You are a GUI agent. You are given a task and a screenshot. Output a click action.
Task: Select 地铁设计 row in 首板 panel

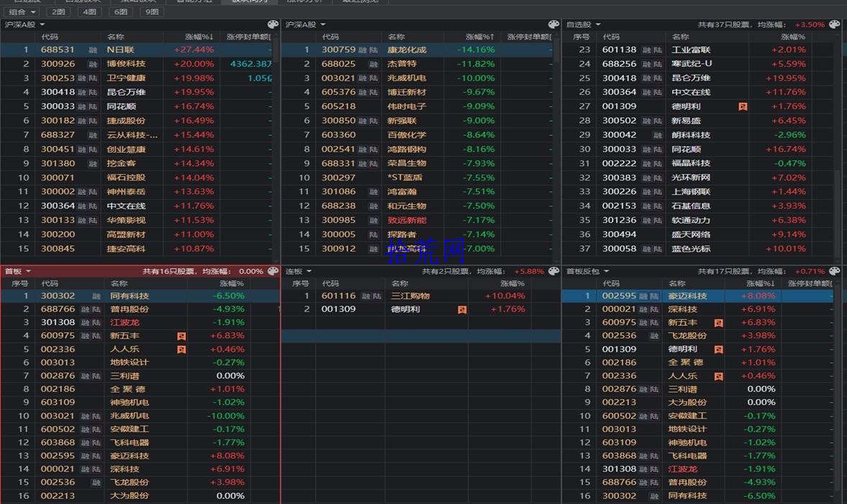[x=140, y=362]
